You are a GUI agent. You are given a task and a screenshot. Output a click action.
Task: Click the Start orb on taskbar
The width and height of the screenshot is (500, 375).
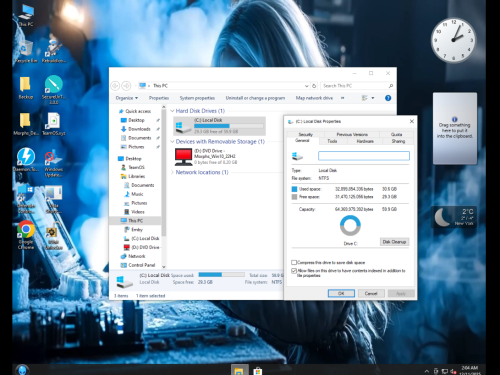click(x=22, y=370)
